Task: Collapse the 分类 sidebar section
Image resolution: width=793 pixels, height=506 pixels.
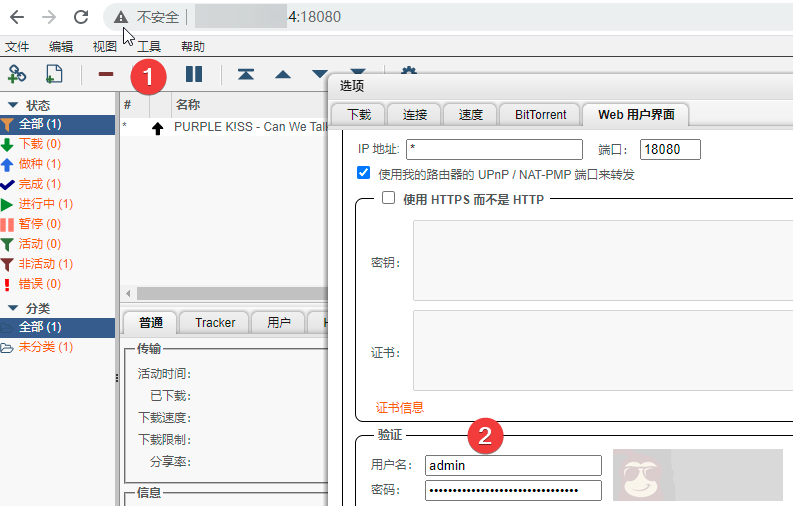Action: click(x=13, y=308)
